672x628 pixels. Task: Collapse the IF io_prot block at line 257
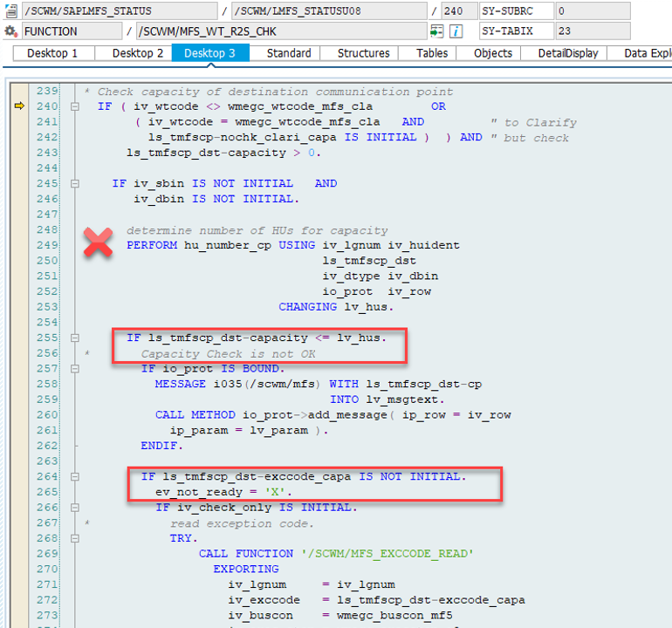tap(75, 368)
